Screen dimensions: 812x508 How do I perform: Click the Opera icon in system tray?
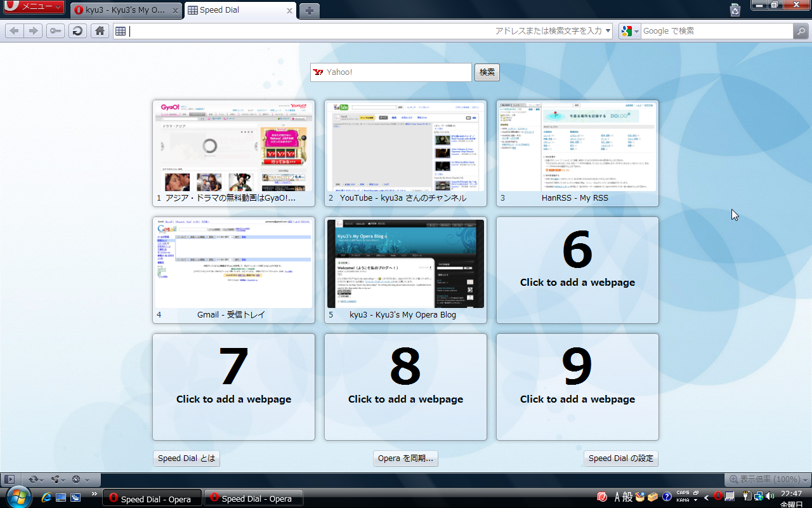[718, 496]
